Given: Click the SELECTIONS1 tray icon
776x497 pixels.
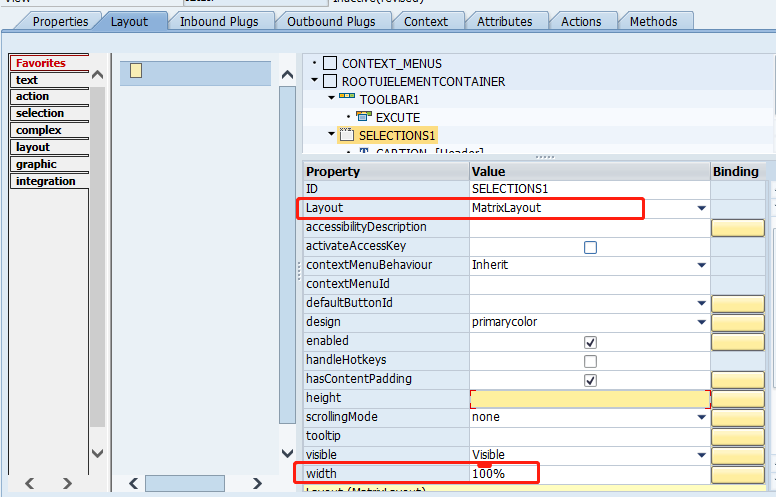Looking at the screenshot, I should pos(346,134).
